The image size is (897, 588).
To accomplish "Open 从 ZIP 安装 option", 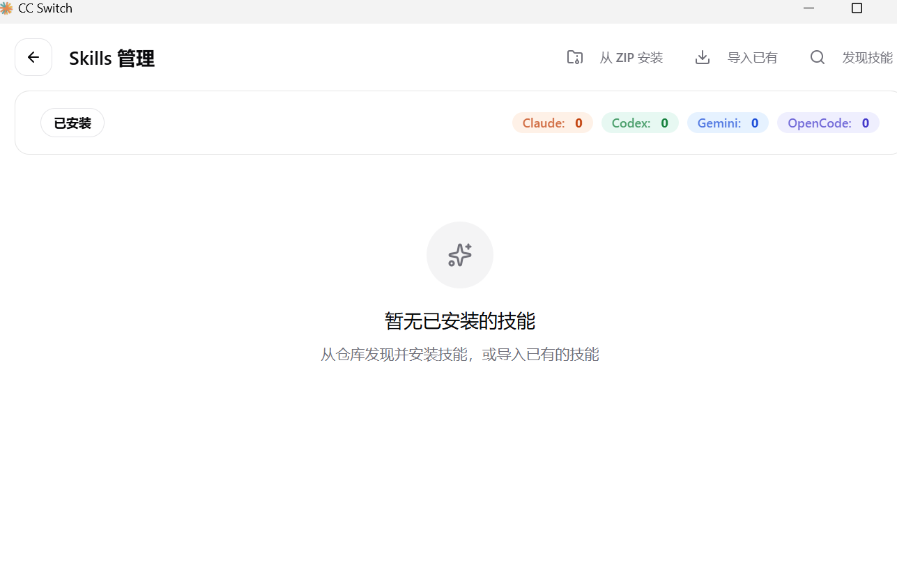I will 631,58.
